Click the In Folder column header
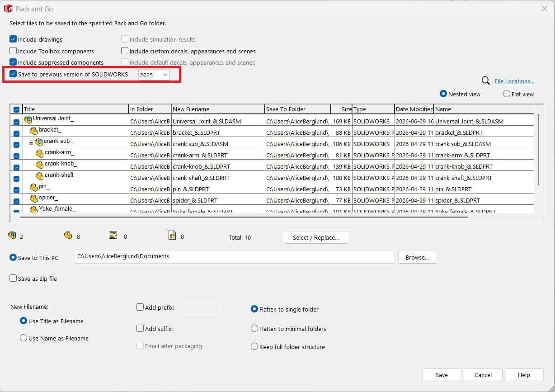Screen dimensions: 555x392 (150, 109)
